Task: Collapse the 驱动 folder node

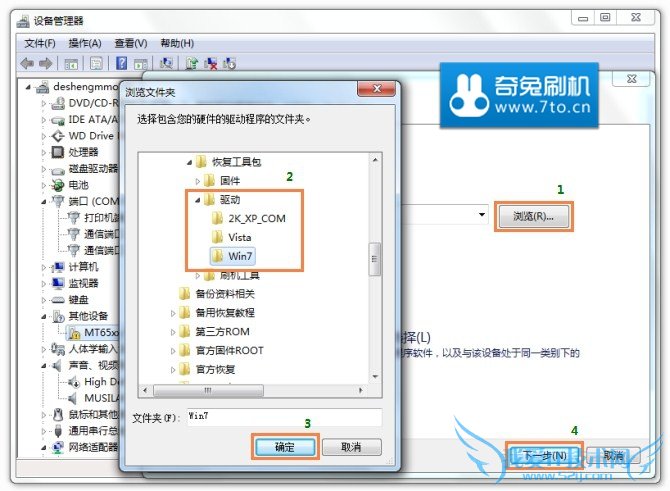Action: click(x=197, y=200)
